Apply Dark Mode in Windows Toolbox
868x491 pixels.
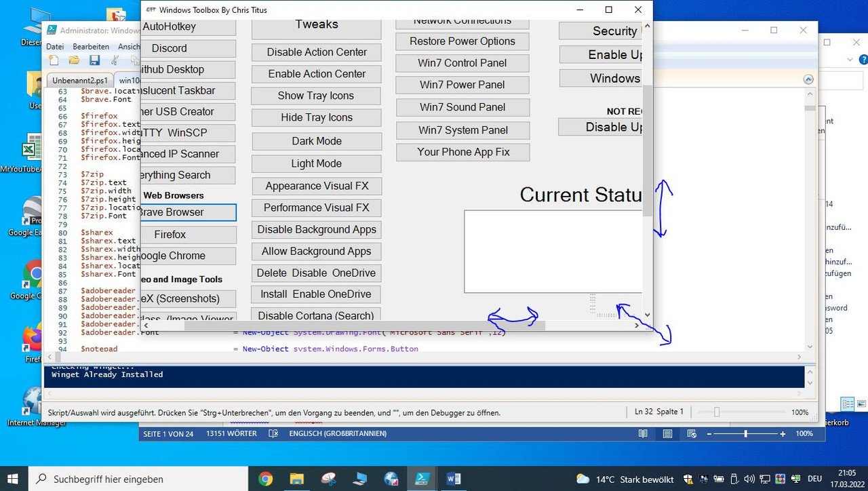point(317,141)
